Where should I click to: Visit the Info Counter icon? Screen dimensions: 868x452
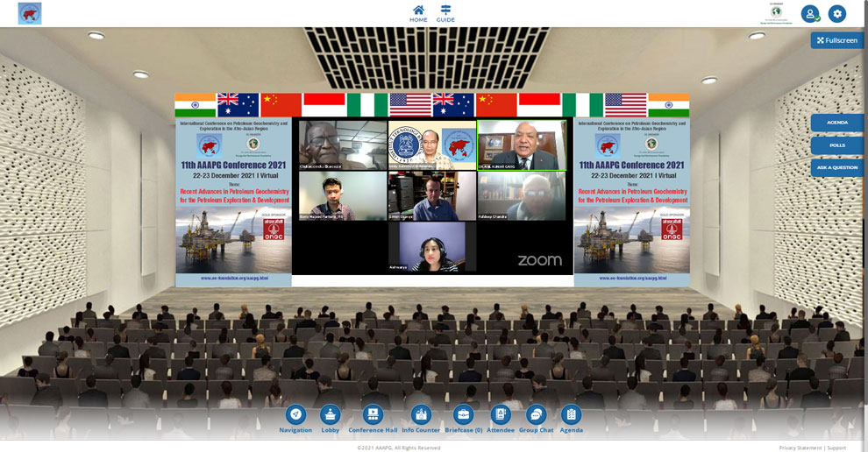[x=421, y=419]
